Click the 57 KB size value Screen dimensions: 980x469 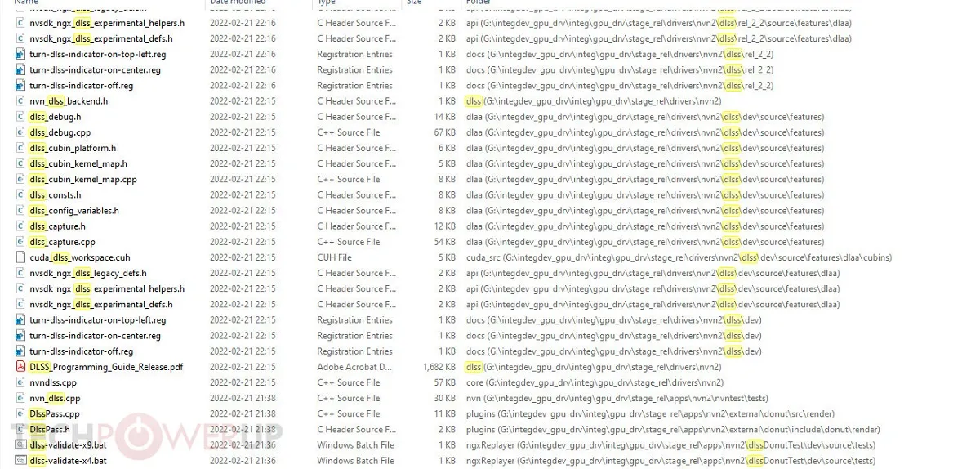[x=445, y=382]
